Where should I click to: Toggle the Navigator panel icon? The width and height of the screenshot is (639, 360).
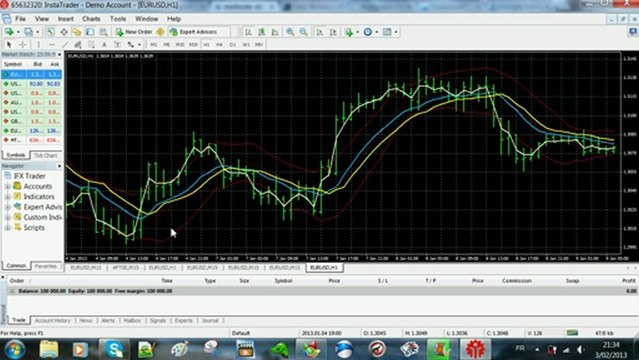77,32
